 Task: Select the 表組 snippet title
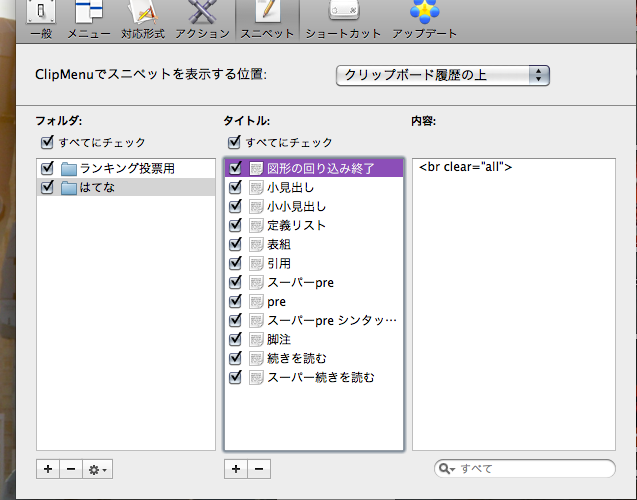(279, 245)
